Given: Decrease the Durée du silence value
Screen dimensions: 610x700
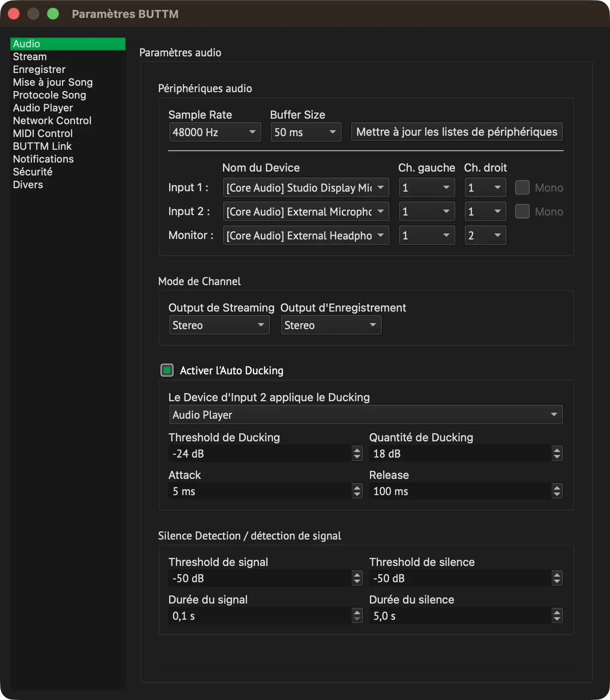Looking at the screenshot, I should point(557,620).
